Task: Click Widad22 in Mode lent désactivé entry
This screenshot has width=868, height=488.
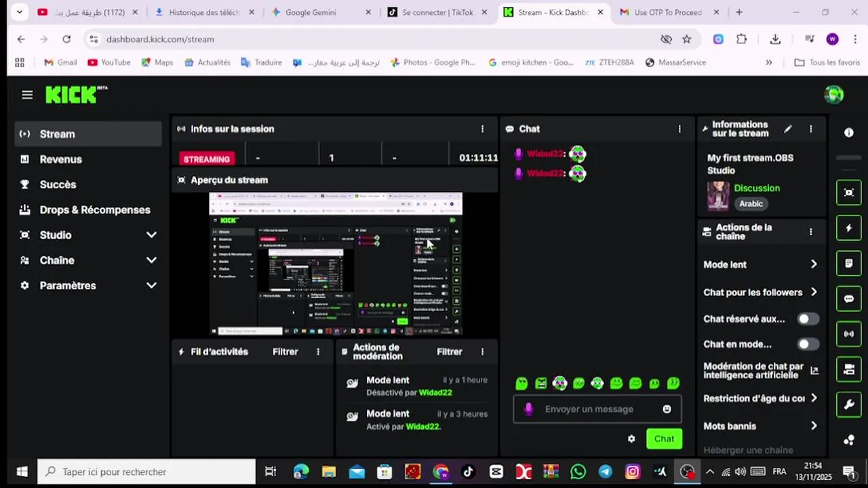Action: click(x=435, y=392)
